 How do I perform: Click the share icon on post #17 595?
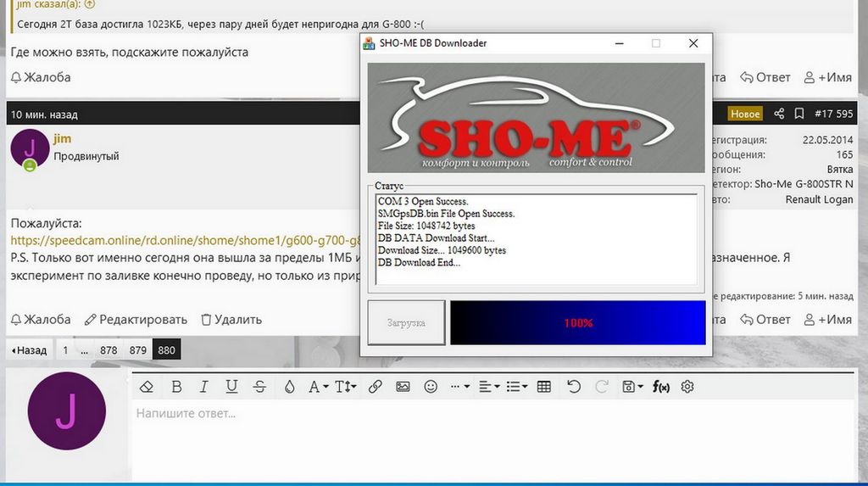click(778, 114)
